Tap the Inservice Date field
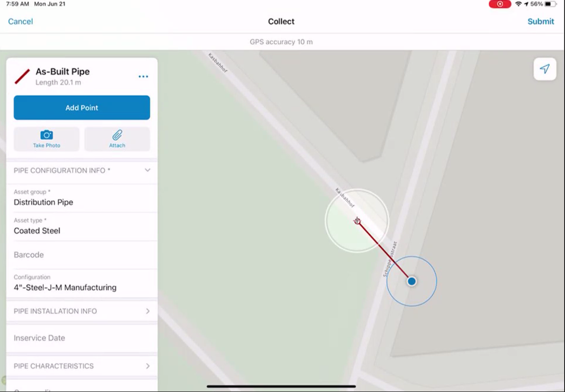This screenshot has height=392, width=565. tap(82, 338)
